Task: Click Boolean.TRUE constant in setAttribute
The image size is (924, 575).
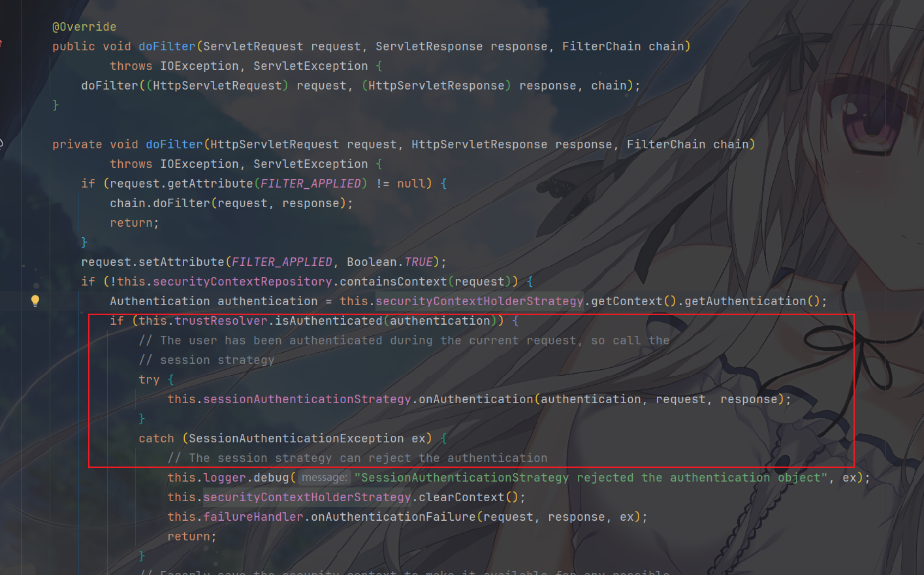Action: tap(390, 262)
